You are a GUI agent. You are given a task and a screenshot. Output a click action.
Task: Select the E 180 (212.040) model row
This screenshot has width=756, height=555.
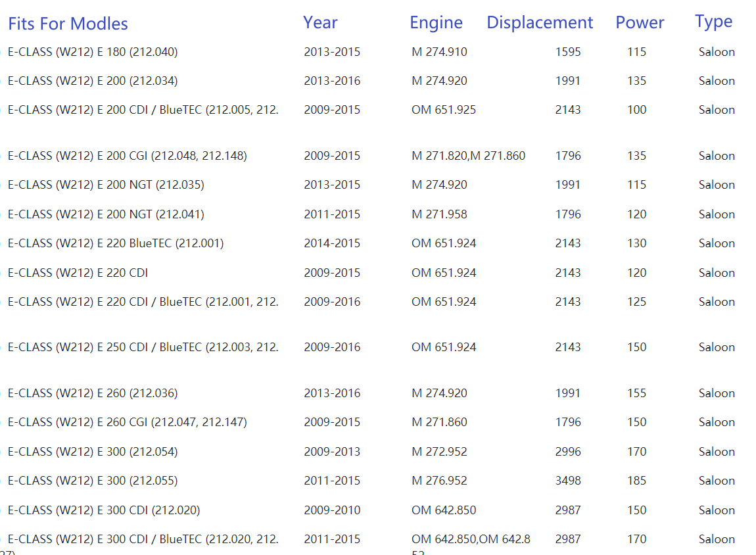click(x=93, y=52)
